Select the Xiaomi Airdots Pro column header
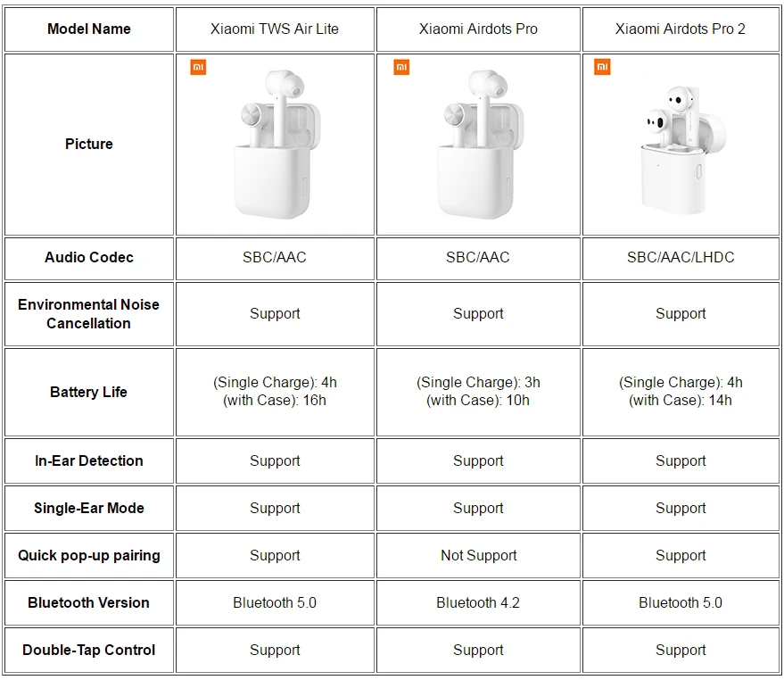This screenshot has width=784, height=680. (478, 29)
